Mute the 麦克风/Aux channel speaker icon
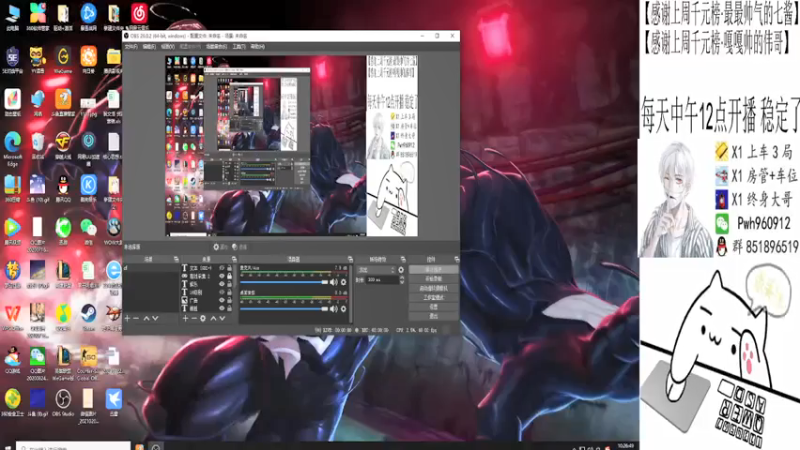Screen dimensions: 800x450 pyautogui.click(x=334, y=282)
